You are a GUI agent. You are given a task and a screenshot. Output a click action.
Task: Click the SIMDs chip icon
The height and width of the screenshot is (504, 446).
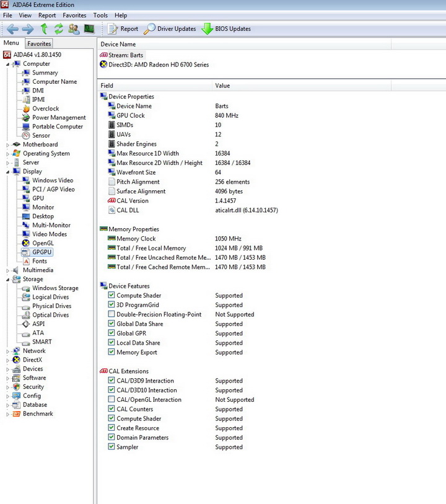coord(111,125)
